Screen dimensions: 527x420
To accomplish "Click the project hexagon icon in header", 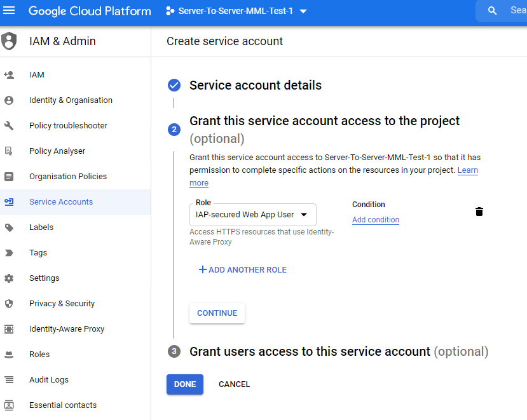I will pos(170,11).
